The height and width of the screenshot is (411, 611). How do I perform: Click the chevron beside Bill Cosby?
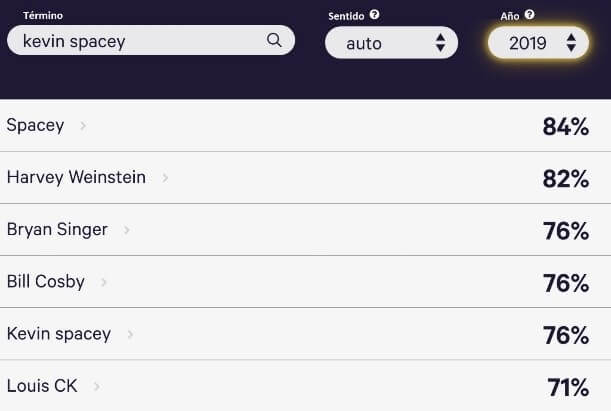point(104,282)
